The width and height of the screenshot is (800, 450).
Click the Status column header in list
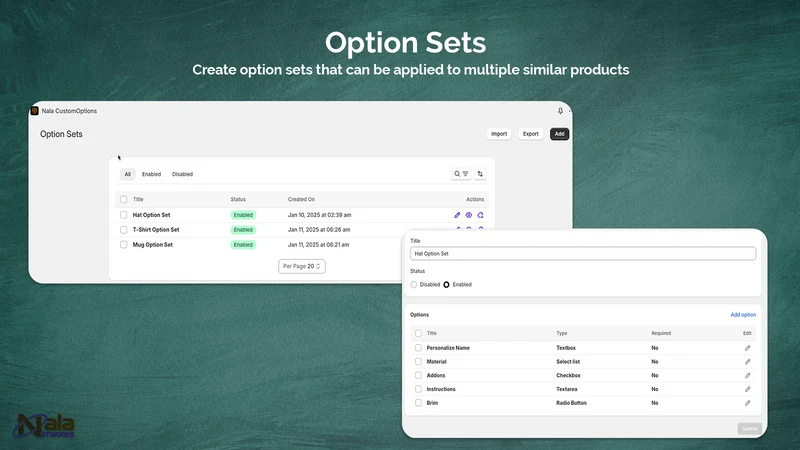click(238, 199)
